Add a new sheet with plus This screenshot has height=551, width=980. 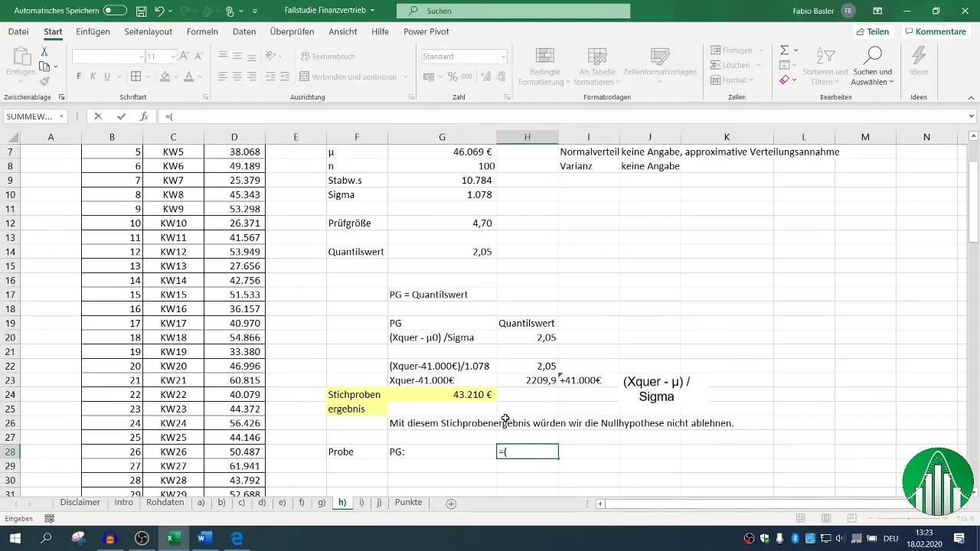pyautogui.click(x=452, y=504)
